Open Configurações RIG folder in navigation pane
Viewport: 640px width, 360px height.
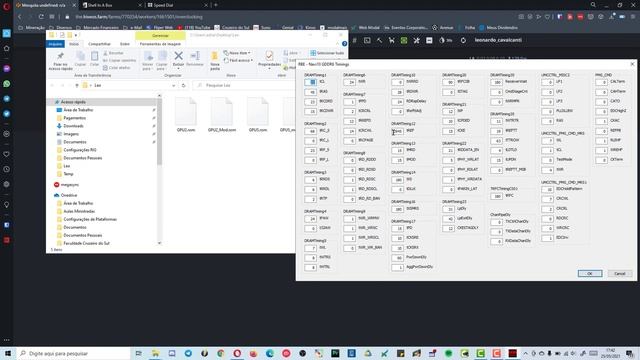click(x=80, y=150)
